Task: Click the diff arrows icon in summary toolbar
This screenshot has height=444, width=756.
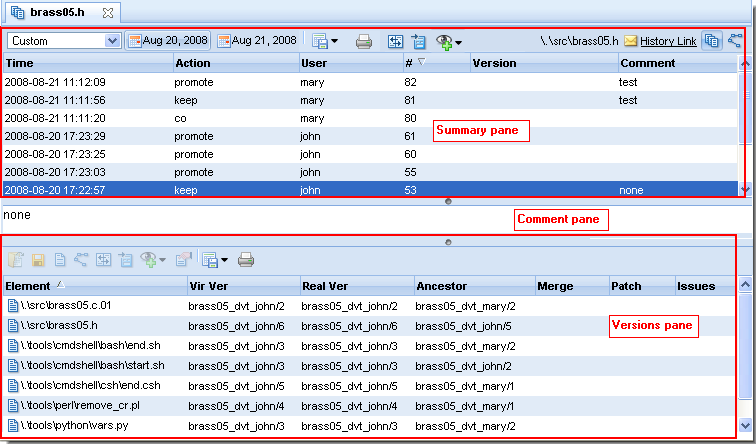Action: click(x=395, y=41)
